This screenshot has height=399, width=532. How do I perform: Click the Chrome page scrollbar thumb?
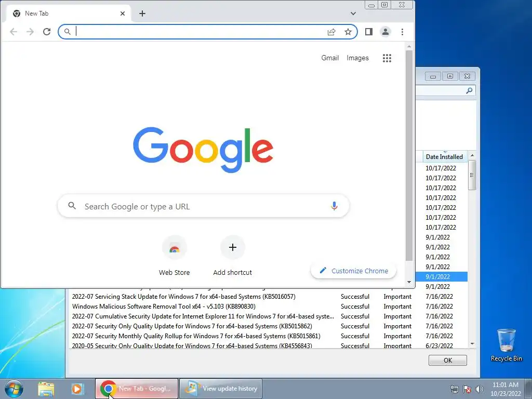coord(409,155)
